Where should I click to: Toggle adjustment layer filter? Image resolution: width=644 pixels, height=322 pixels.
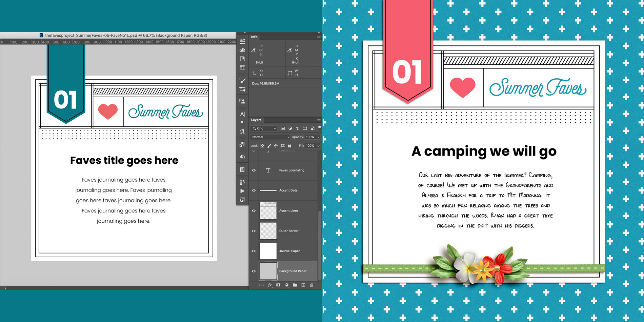click(x=290, y=128)
